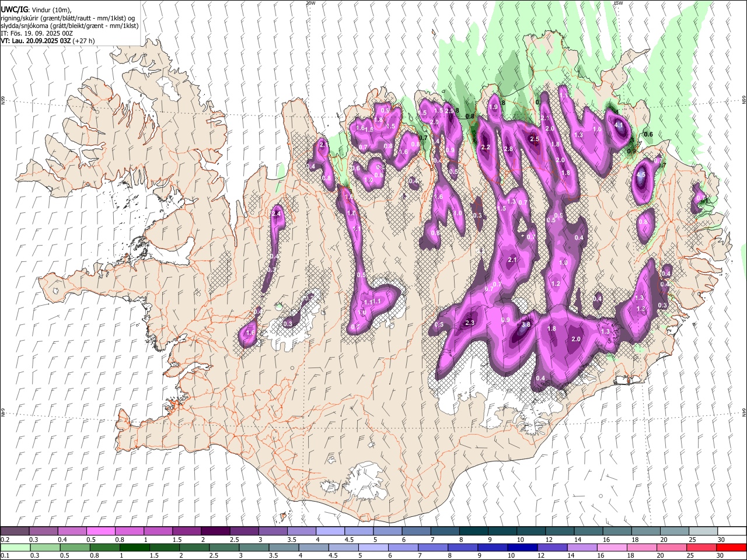Click the bright pink snow swatch between 0.5 and 0.8

click(101, 531)
